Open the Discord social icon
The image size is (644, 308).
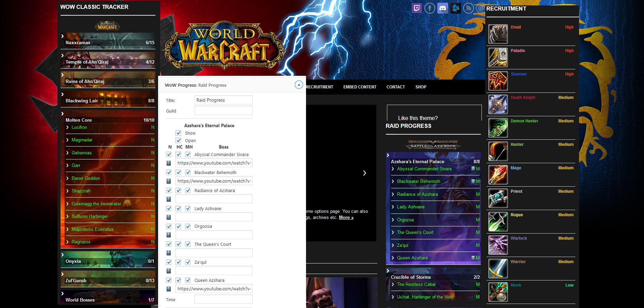point(443,8)
